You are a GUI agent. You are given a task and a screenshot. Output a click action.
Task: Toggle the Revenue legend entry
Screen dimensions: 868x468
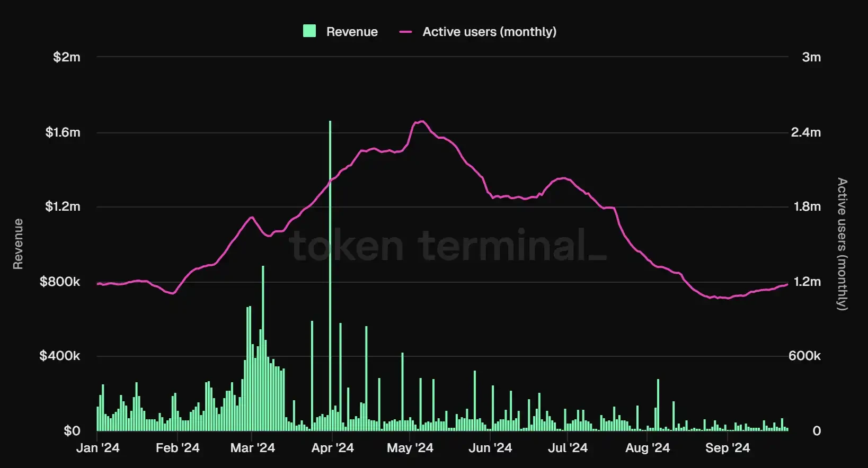click(x=340, y=32)
